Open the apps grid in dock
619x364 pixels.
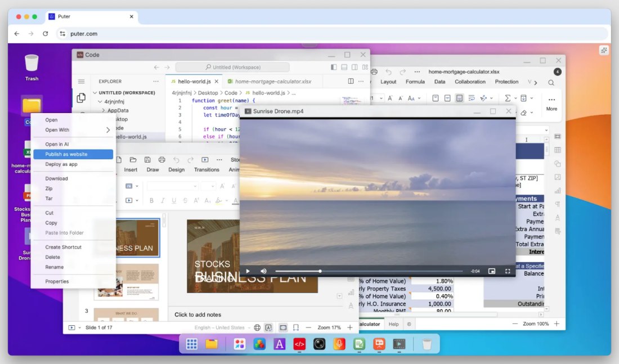(192, 344)
